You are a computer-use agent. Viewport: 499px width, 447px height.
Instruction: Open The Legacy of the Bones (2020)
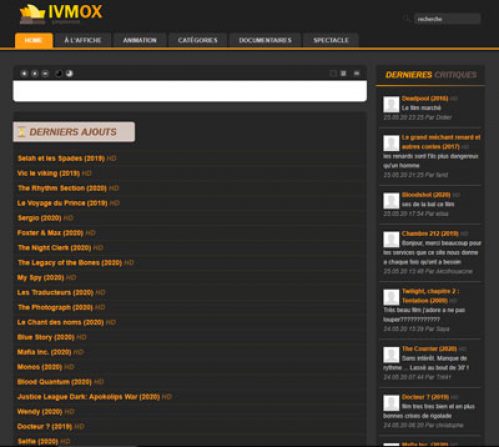pyautogui.click(x=70, y=263)
